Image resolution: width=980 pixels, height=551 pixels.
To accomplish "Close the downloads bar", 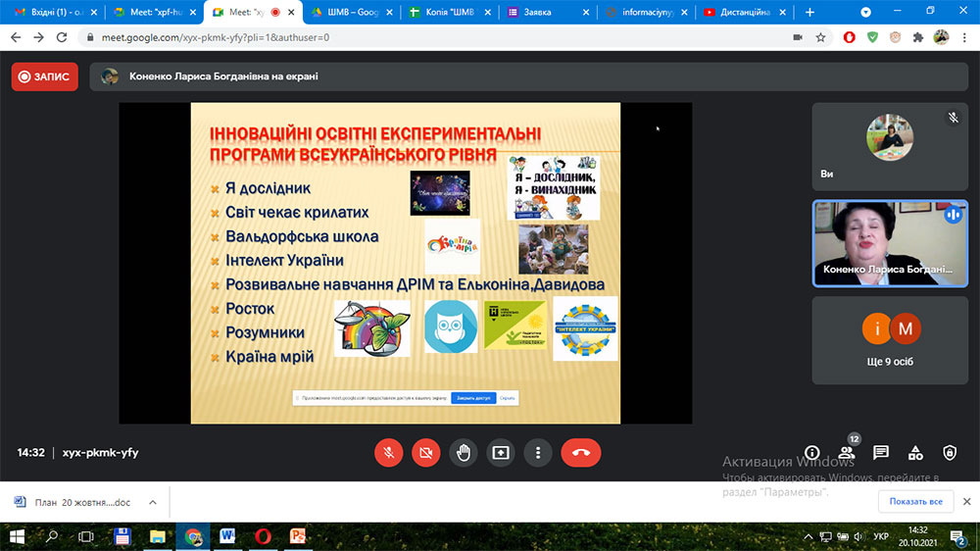I will point(967,502).
